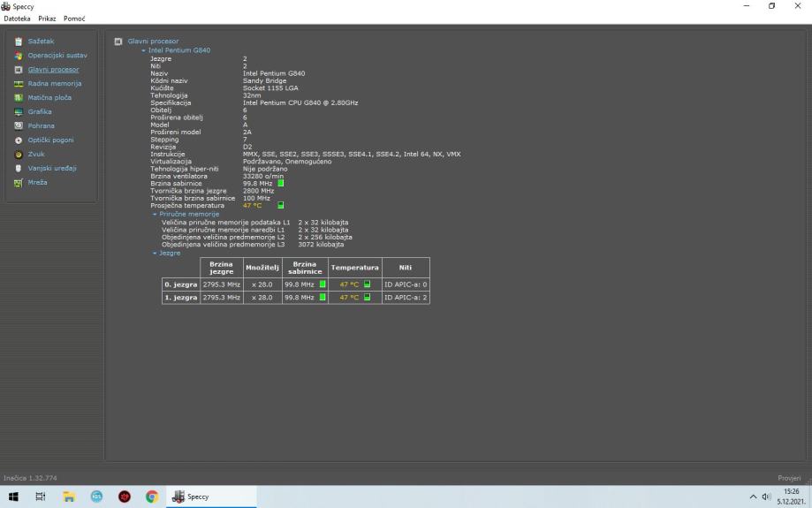Image resolution: width=812 pixels, height=508 pixels.
Task: Select Radna memorija section
Action: 55,83
